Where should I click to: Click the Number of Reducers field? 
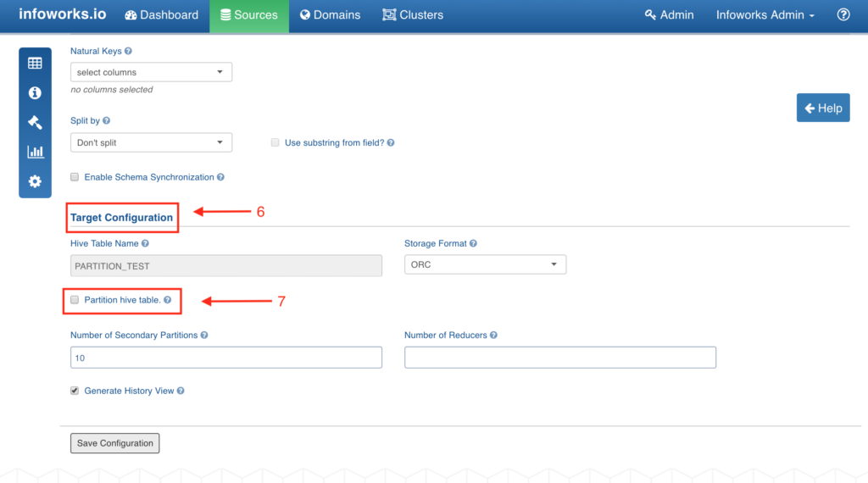tap(560, 358)
